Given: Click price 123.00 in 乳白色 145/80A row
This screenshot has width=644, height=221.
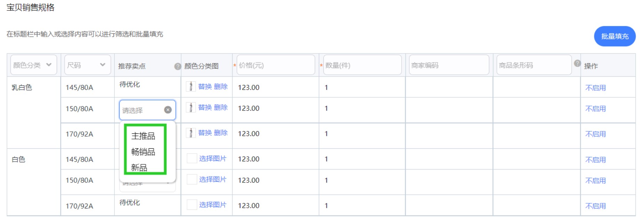Looking at the screenshot, I should (249, 88).
